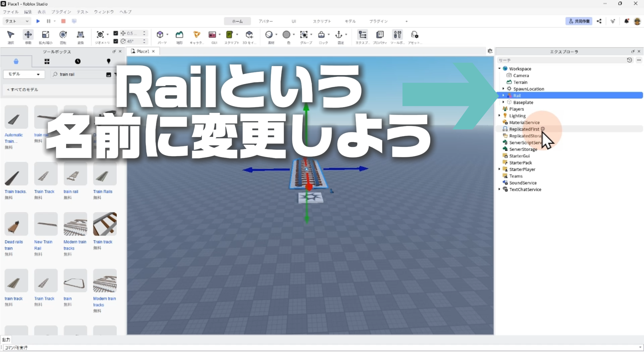Expand the Lighting tree node
Image resolution: width=644 pixels, height=362 pixels.
click(499, 116)
